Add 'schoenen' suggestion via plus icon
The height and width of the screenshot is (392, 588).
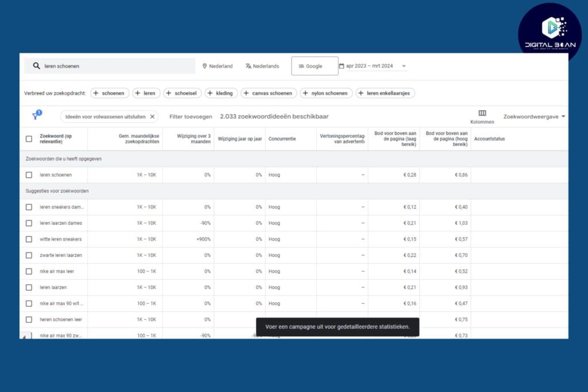pyautogui.click(x=96, y=93)
